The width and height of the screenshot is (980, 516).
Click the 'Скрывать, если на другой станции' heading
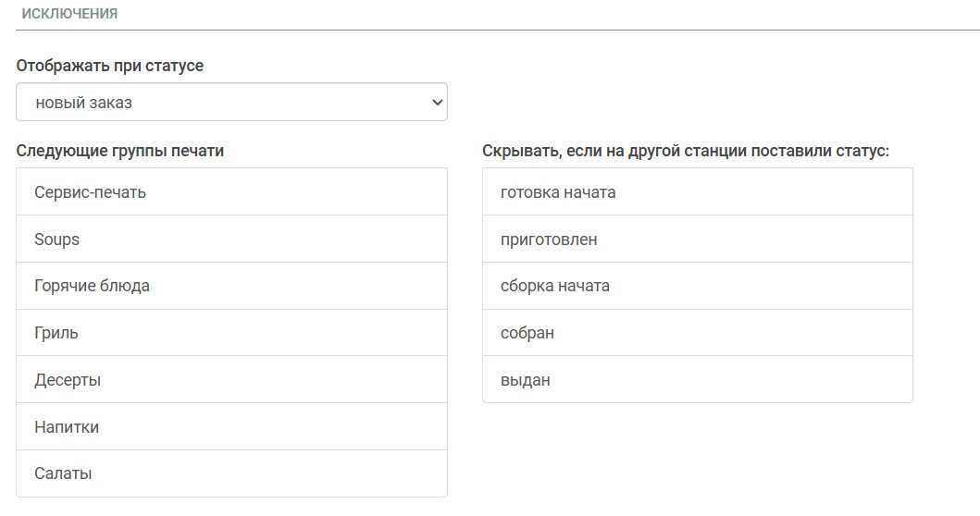[x=685, y=151]
